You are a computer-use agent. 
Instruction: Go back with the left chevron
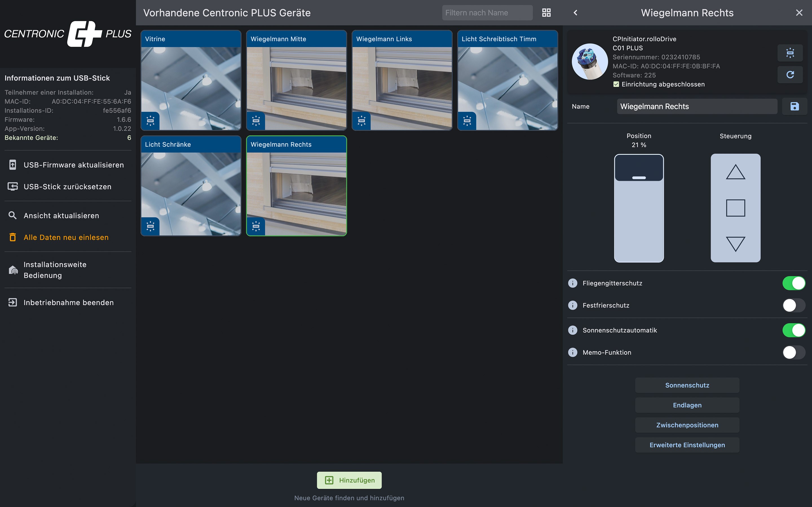(575, 13)
